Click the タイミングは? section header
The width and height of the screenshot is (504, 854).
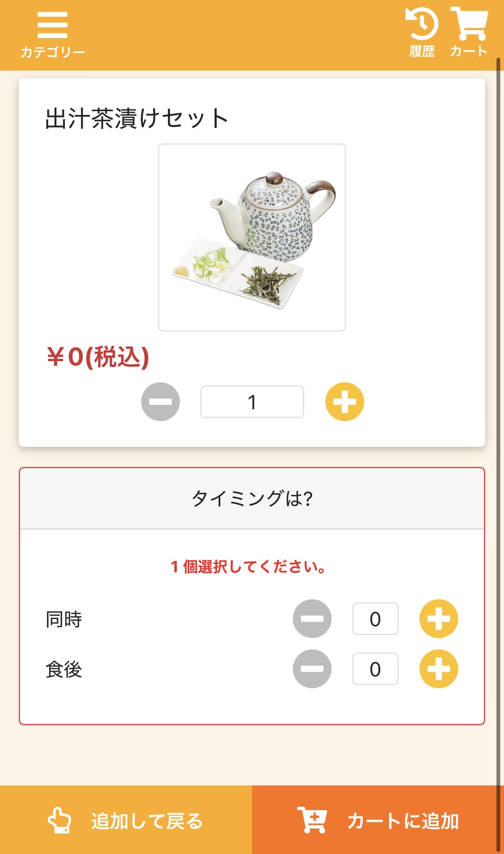(252, 498)
